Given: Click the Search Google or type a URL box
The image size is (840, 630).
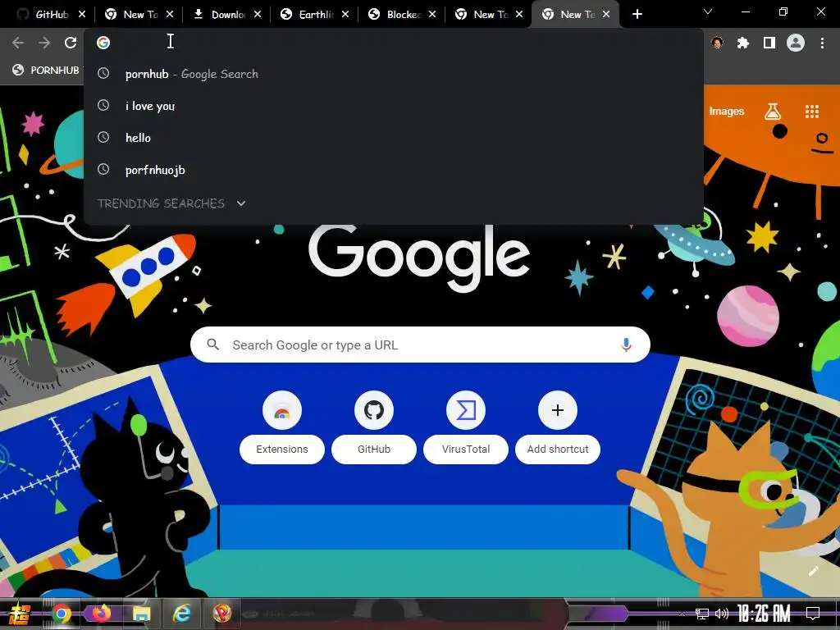Looking at the screenshot, I should point(420,345).
